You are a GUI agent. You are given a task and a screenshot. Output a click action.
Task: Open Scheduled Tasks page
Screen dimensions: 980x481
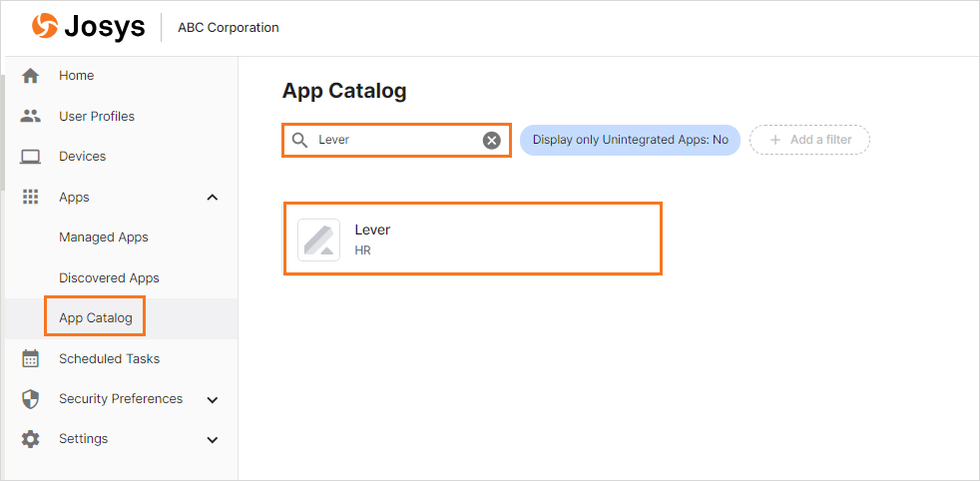(x=110, y=358)
